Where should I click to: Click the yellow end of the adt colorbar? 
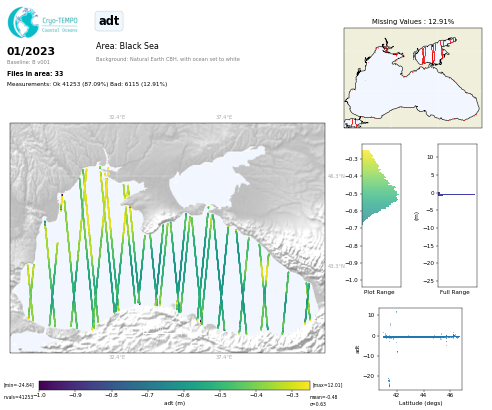(303, 385)
